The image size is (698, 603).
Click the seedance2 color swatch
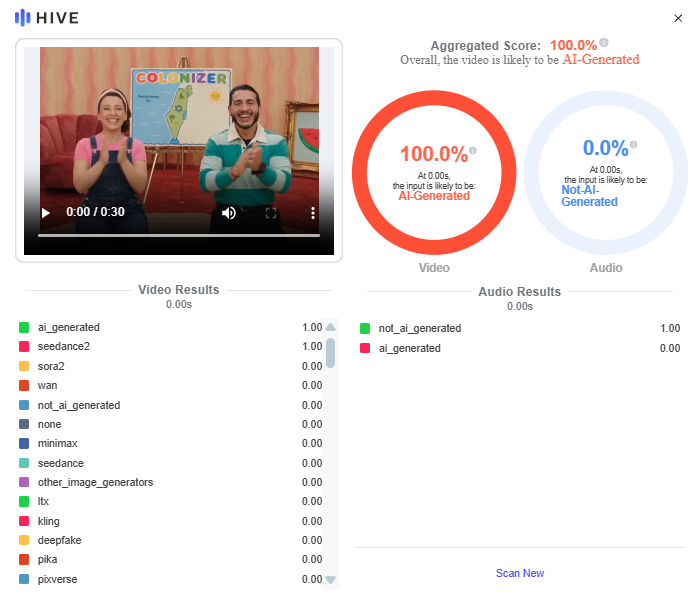[24, 346]
